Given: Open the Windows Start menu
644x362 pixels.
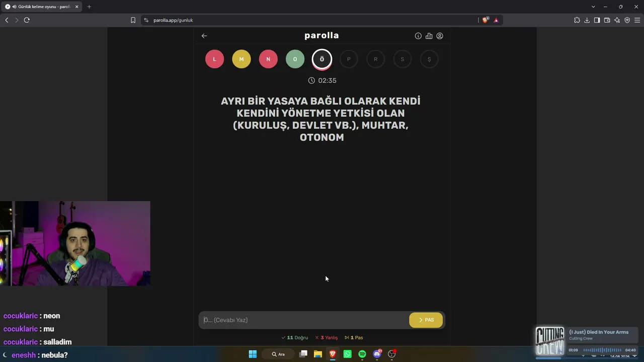Looking at the screenshot, I should click(x=253, y=354).
